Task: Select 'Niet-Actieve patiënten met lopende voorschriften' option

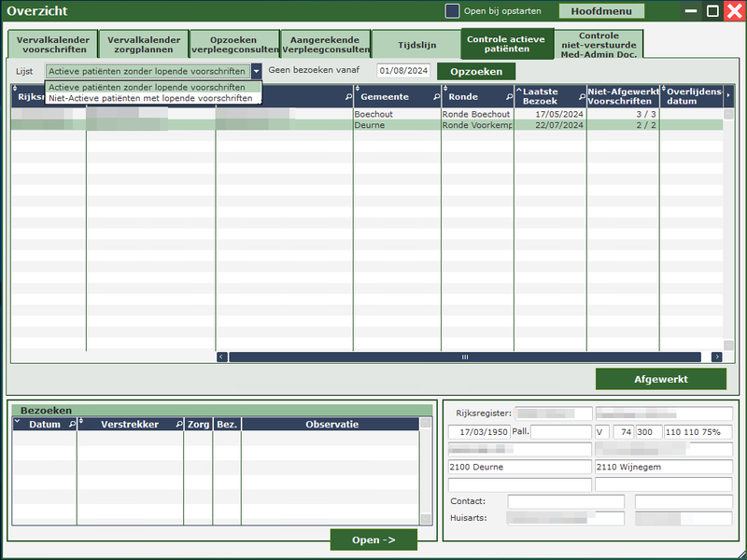Action: [x=149, y=98]
